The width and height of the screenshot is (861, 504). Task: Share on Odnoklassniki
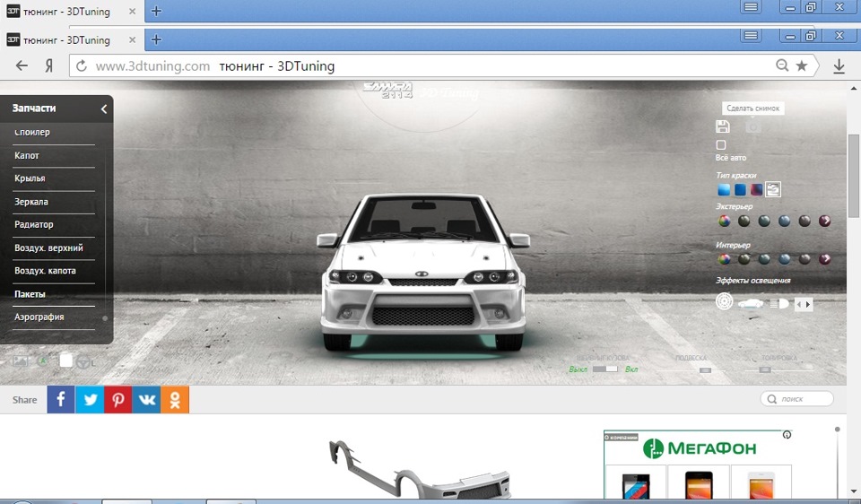[175, 399]
